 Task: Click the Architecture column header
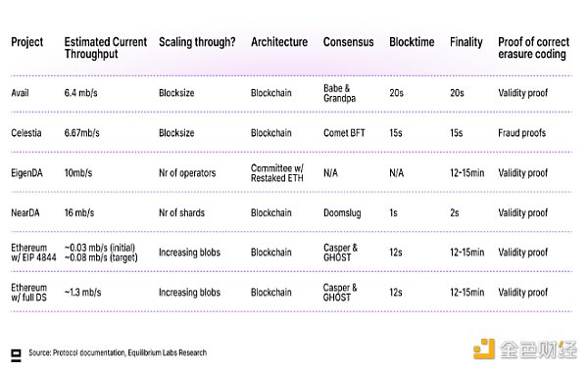279,42
